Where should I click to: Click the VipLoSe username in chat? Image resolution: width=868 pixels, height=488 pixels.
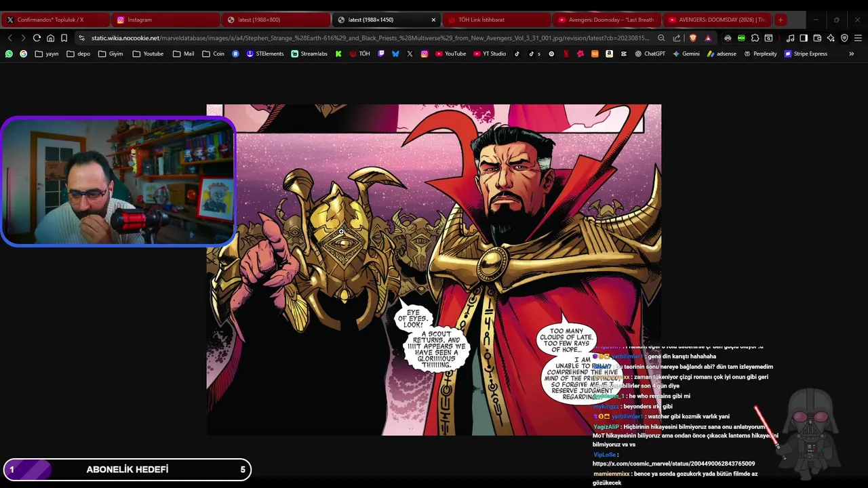pyautogui.click(x=605, y=455)
